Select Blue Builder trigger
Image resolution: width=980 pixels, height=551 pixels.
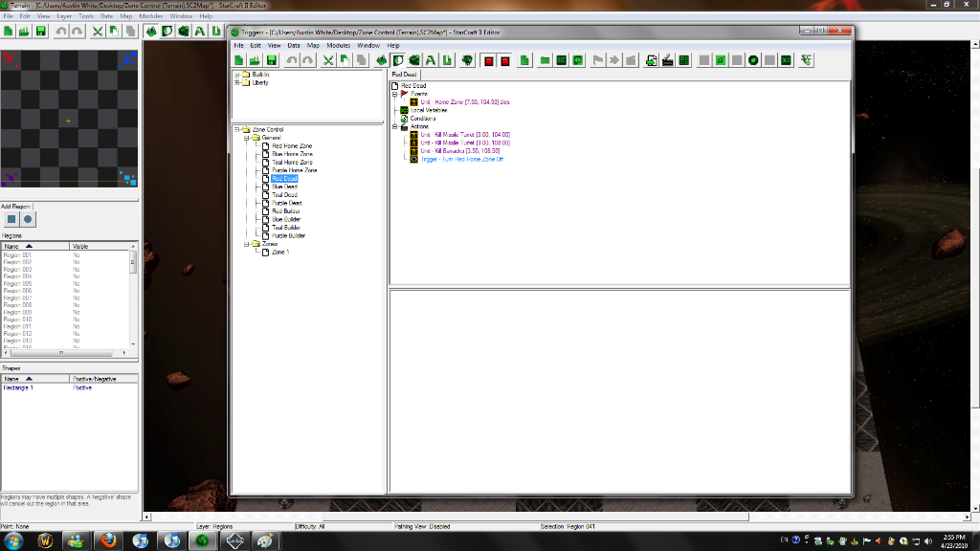point(286,219)
